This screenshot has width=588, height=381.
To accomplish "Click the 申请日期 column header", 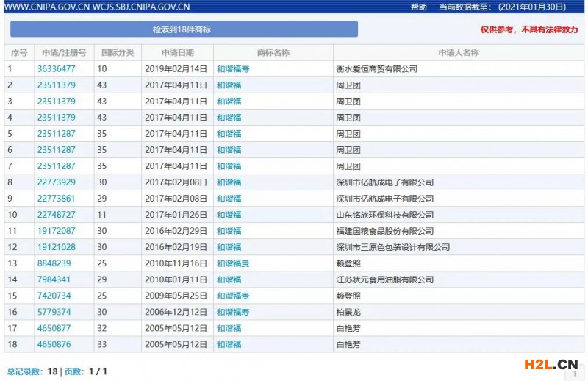I will click(x=178, y=53).
